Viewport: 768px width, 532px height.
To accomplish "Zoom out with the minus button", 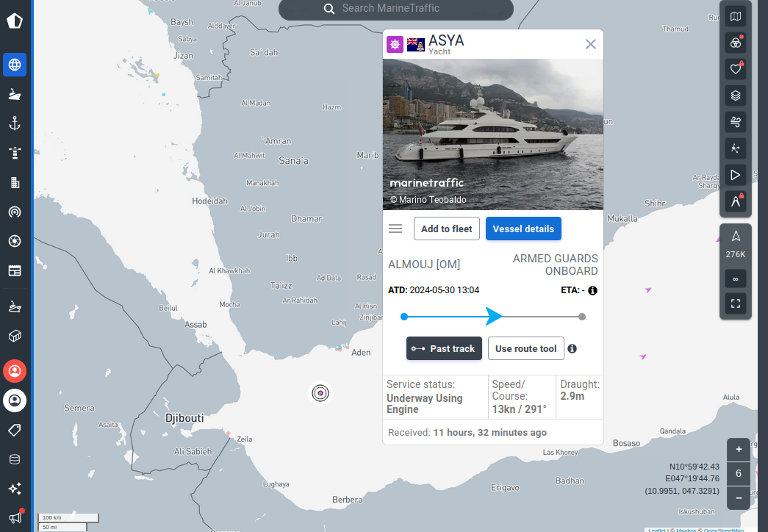I will [x=739, y=498].
